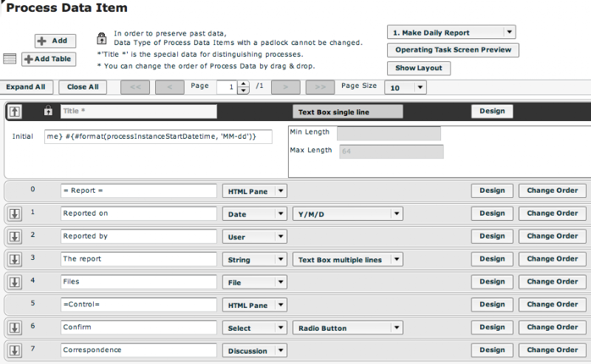Screen dimensions: 591x364
Task: Open the 'Text Box multiple lines' dropdown
Action: 347,260
